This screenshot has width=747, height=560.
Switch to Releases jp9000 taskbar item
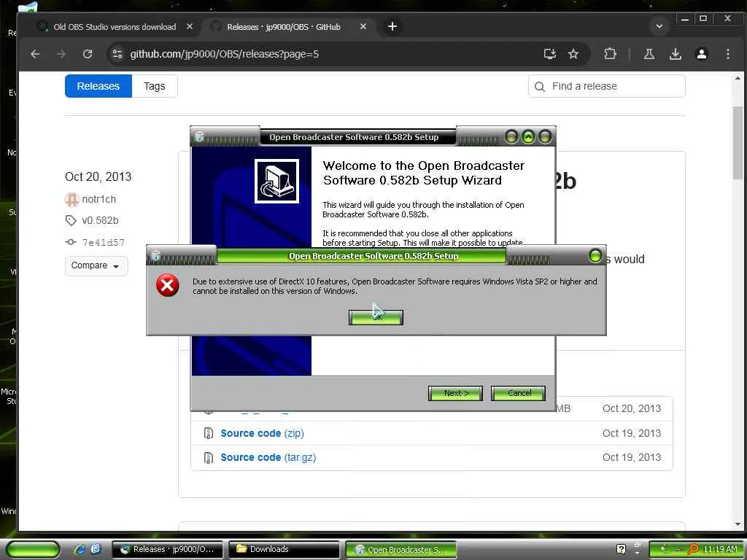pos(167,550)
